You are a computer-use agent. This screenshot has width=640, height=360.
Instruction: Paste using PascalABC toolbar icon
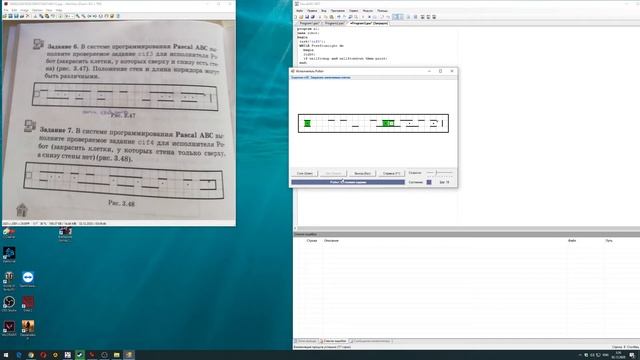[x=331, y=17]
